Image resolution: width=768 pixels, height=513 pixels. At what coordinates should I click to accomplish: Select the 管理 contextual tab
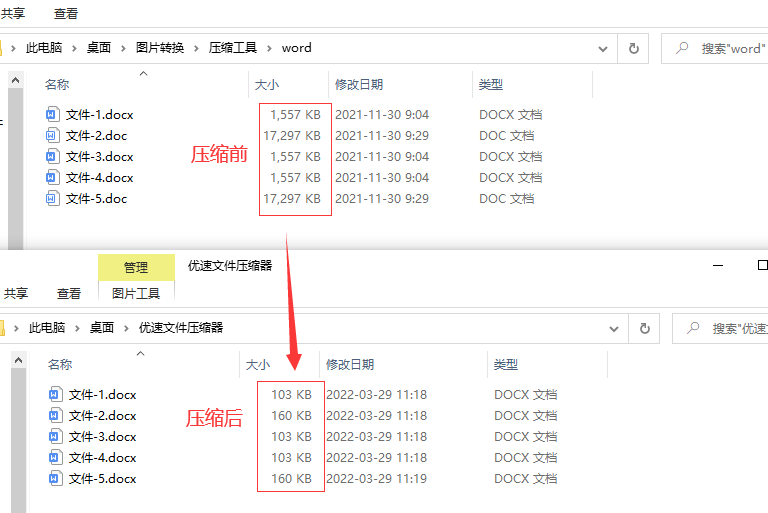pos(136,267)
